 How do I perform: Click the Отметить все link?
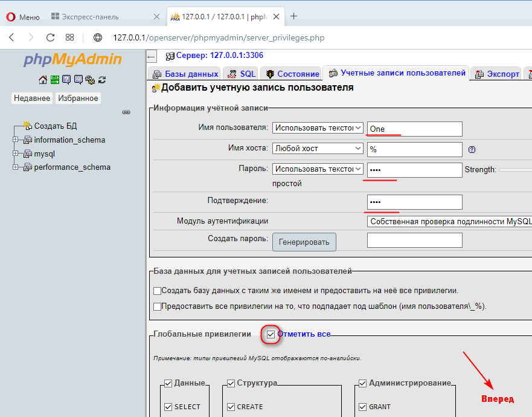[x=304, y=334]
